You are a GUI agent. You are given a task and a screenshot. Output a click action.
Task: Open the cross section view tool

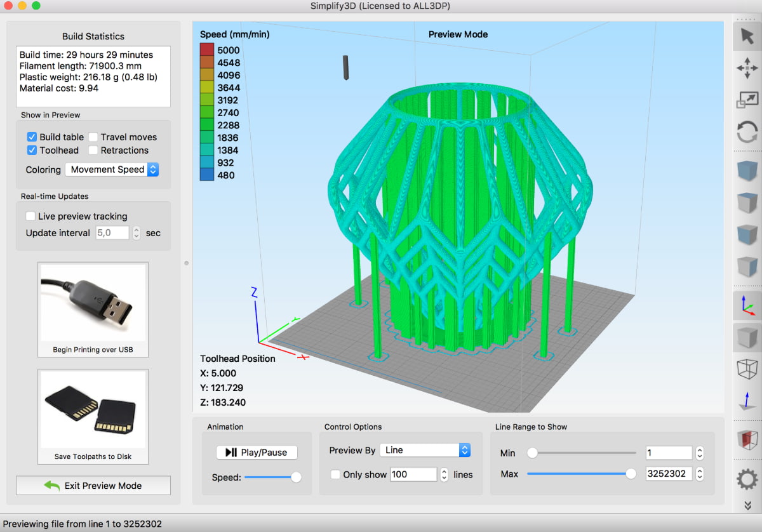(747, 440)
